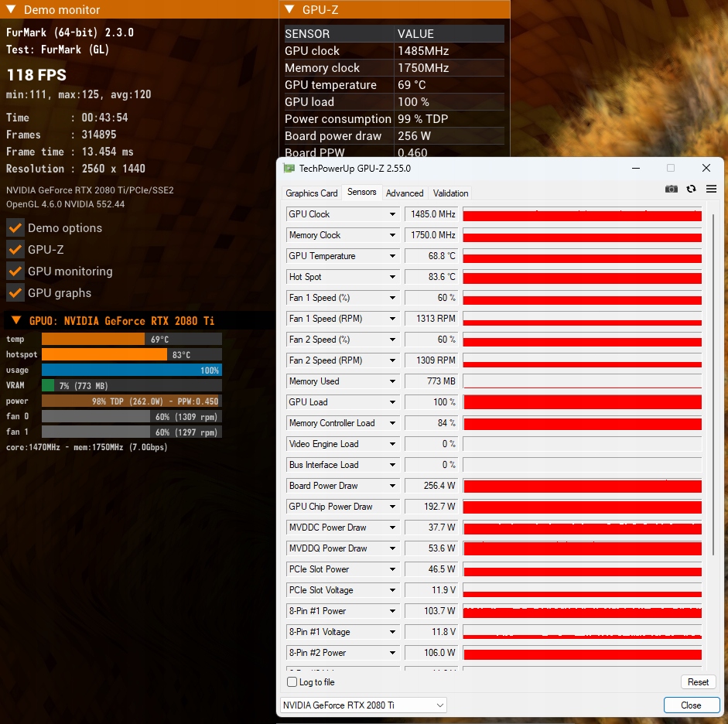Open the GPU Temperature sensor dropdown
Screen dimensions: 728x724
point(392,256)
